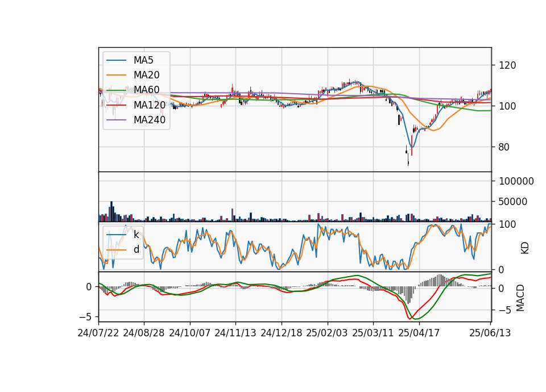Click the MACD axis title
Screen dimensions: 546x392
tap(520, 298)
